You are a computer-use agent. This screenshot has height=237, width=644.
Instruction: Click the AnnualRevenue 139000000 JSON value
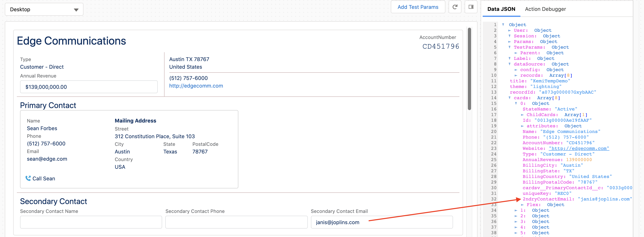pos(579,160)
